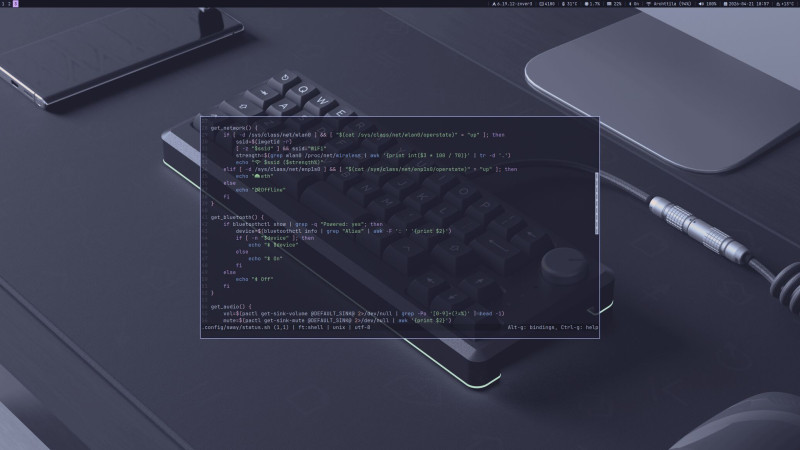This screenshot has height=450, width=800.
Task: Switch to workspace 2 in the bar
Action: 9,4
